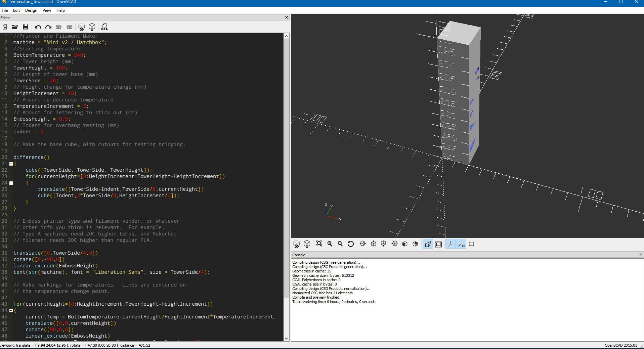
Task: Open a file with the folder icon
Action: pos(15,27)
